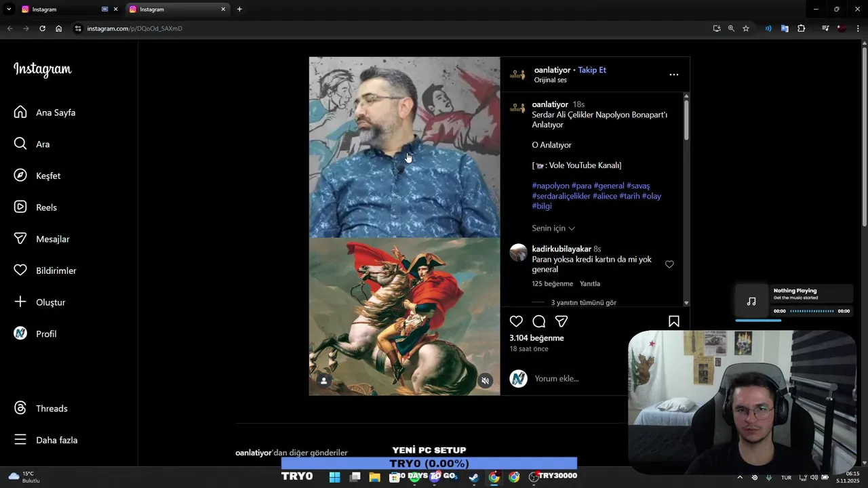Click browser home button
Image resolution: width=868 pixels, height=488 pixels.
pos(59,28)
